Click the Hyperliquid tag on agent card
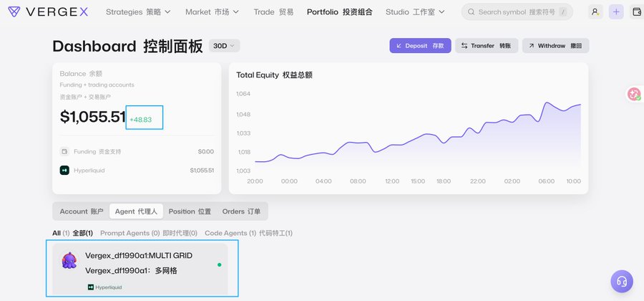The width and height of the screenshot is (644, 301). 104,287
